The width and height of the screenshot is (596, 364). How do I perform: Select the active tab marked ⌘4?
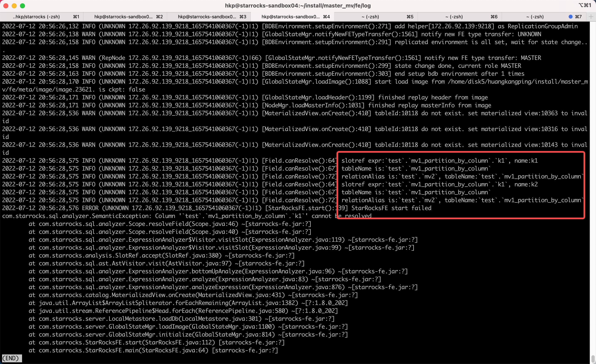[x=293, y=17]
